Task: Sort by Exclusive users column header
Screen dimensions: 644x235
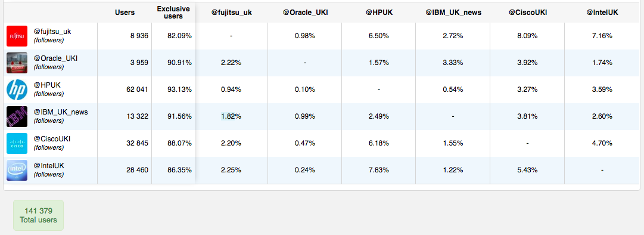Action: [173, 13]
